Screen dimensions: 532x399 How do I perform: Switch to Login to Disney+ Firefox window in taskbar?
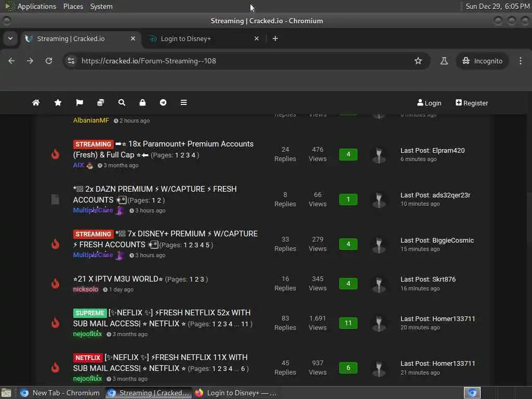pos(235,393)
